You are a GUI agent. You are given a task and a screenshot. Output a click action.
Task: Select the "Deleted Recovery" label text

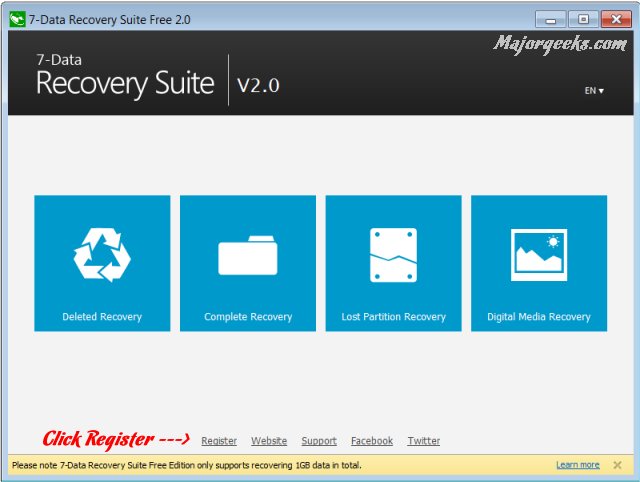(x=102, y=317)
